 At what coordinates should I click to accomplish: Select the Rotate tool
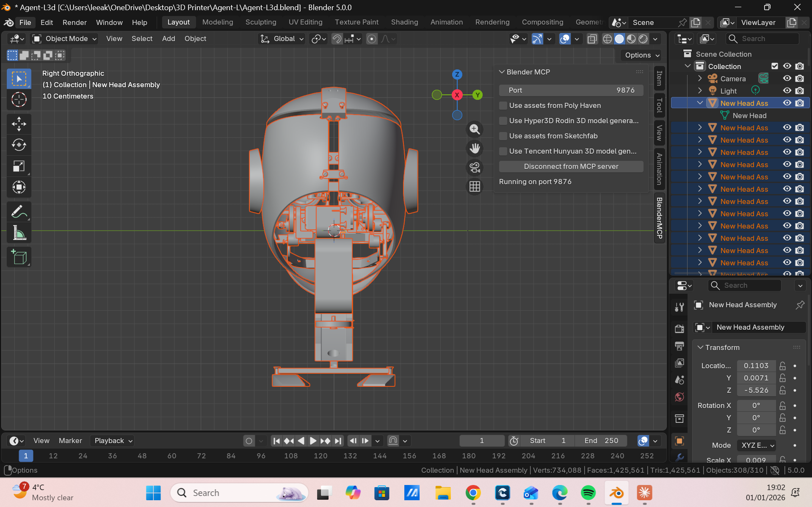click(x=19, y=145)
